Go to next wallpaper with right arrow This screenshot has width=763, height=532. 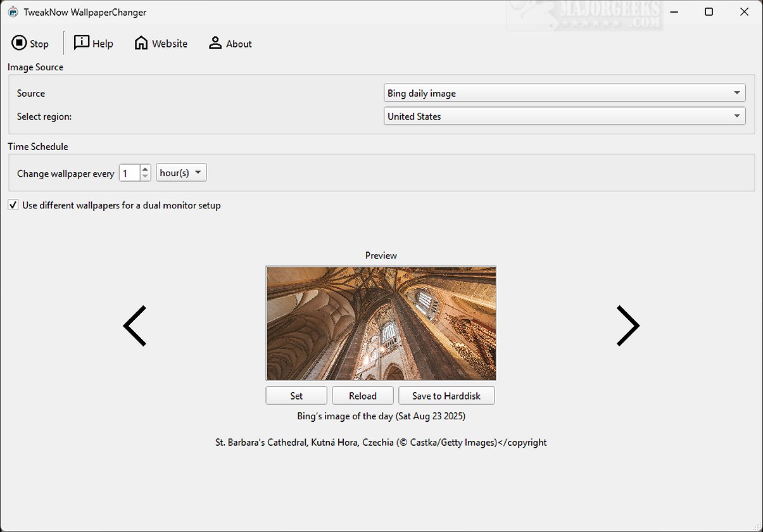coord(628,326)
